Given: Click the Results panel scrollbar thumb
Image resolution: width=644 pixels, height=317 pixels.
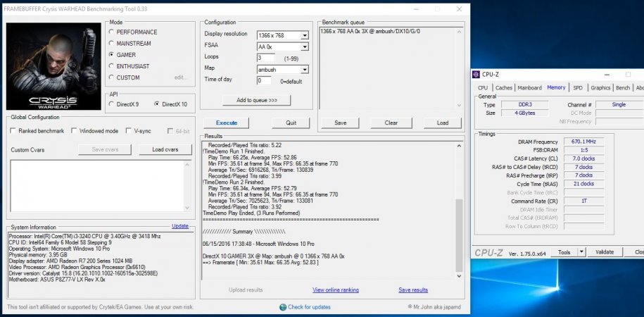Looking at the screenshot, I should (459, 235).
